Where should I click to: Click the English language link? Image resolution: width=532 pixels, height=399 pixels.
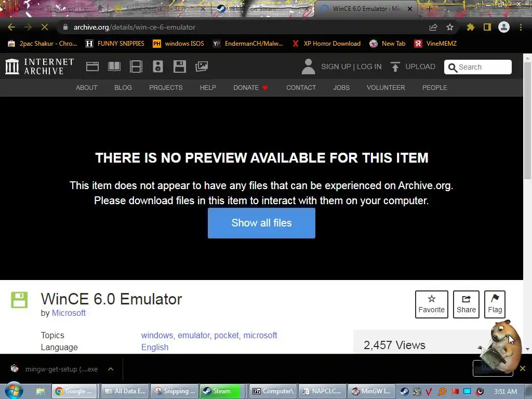(x=155, y=347)
